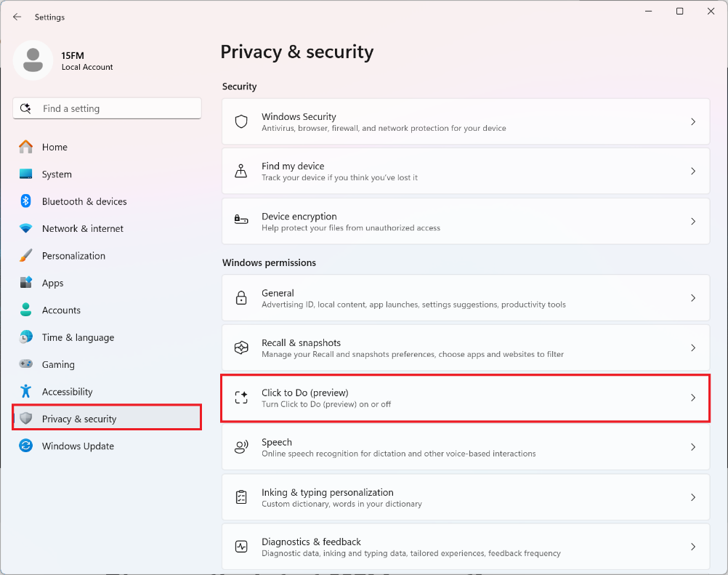Expand the General permissions chevron
The height and width of the screenshot is (575, 728).
pyautogui.click(x=693, y=298)
